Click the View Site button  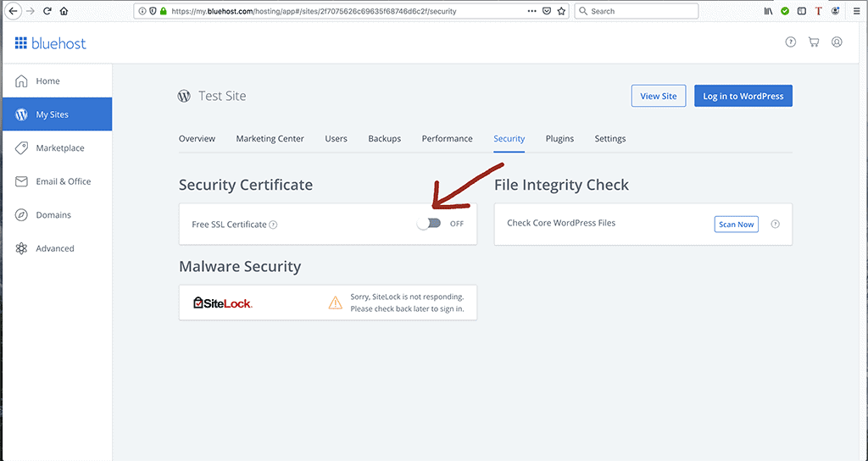point(659,96)
